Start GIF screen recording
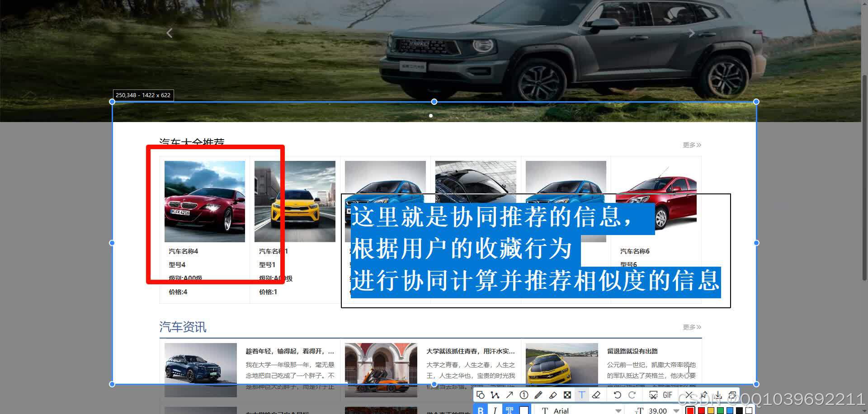This screenshot has width=868, height=414. click(x=668, y=395)
